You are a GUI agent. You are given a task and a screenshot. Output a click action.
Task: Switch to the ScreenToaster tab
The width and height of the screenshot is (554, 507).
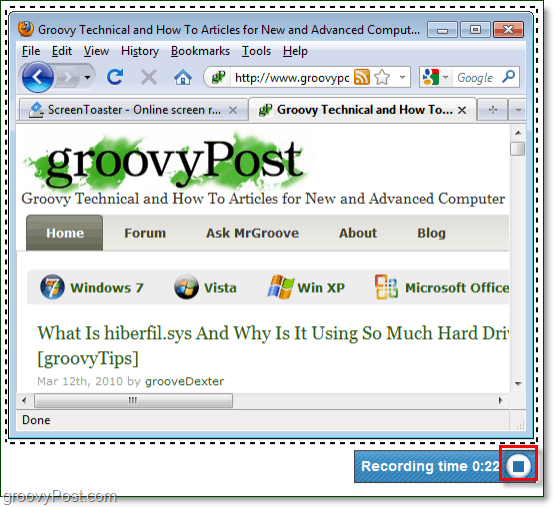tap(133, 110)
